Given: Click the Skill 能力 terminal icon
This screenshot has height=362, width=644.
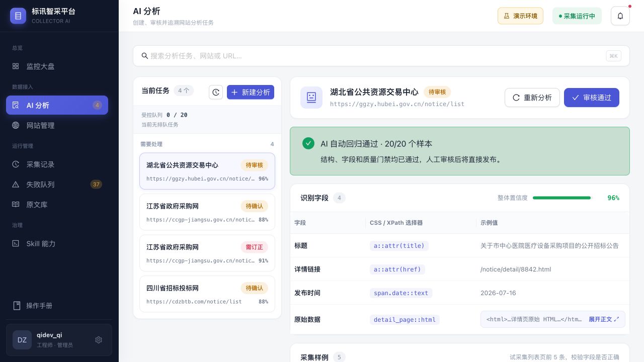Looking at the screenshot, I should 16,243.
